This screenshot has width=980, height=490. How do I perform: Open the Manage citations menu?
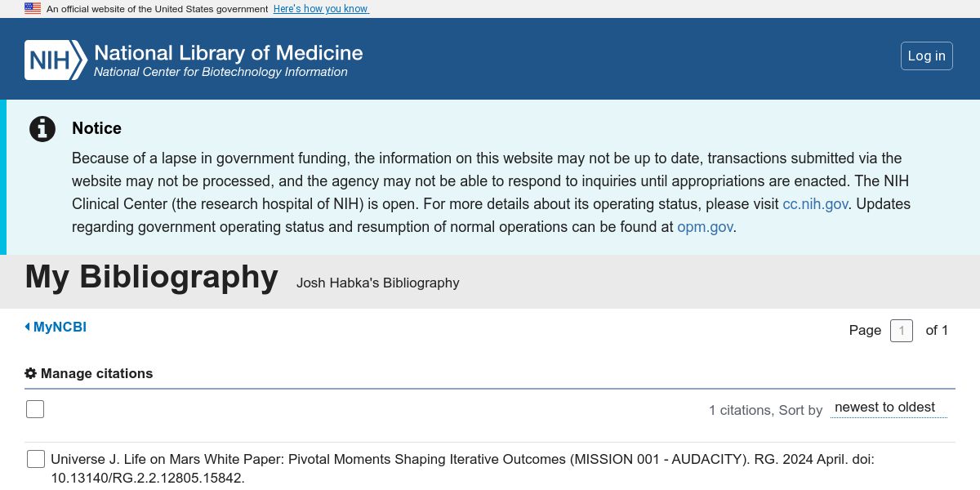(96, 373)
